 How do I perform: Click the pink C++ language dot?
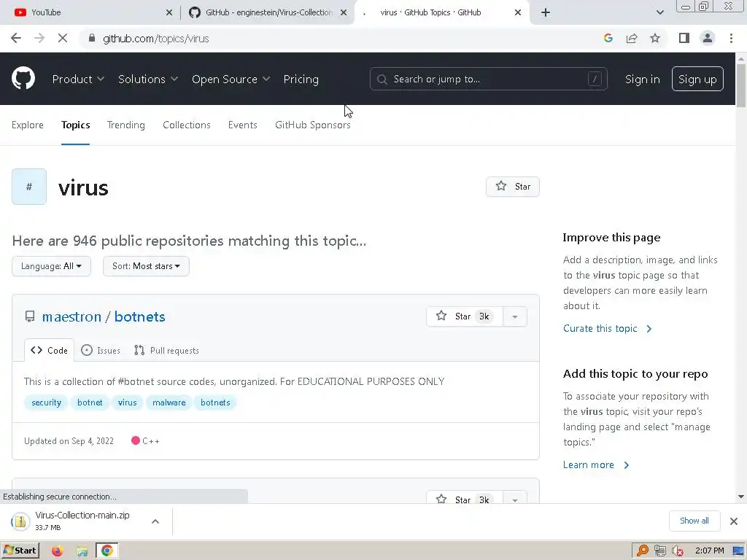tap(135, 440)
